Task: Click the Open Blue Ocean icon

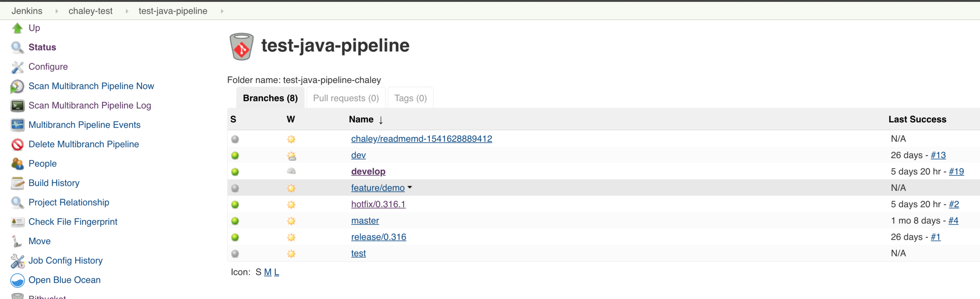Action: (x=17, y=280)
